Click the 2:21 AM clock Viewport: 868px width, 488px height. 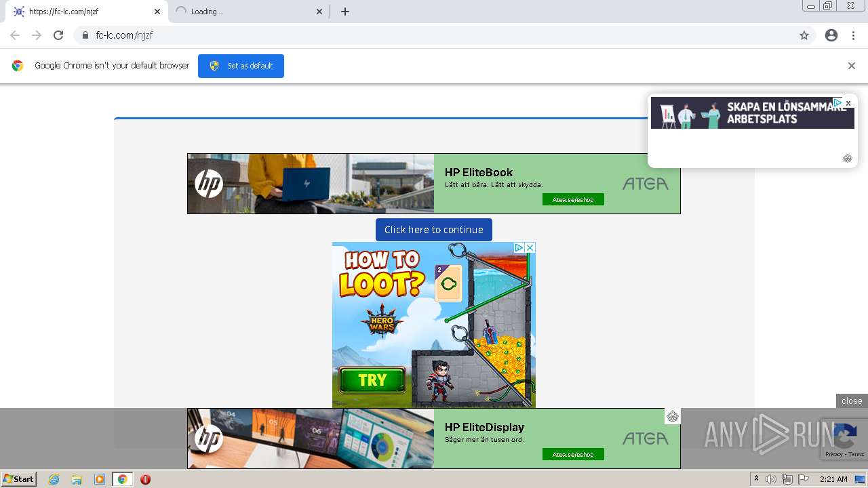[833, 479]
